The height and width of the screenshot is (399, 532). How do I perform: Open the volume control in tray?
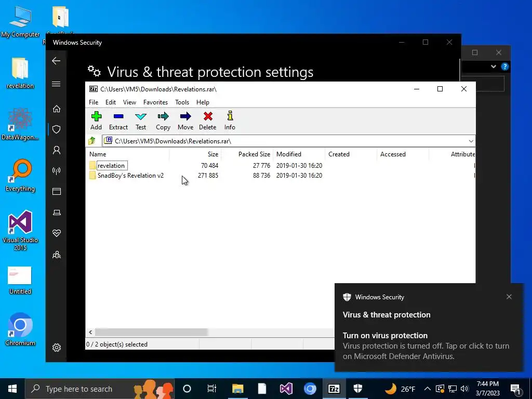[464, 389]
